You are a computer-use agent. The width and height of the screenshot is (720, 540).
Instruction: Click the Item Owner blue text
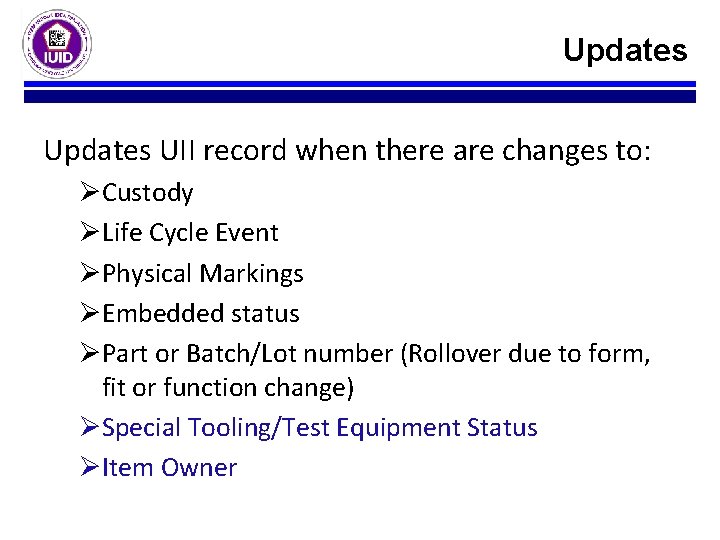pyautogui.click(x=169, y=468)
